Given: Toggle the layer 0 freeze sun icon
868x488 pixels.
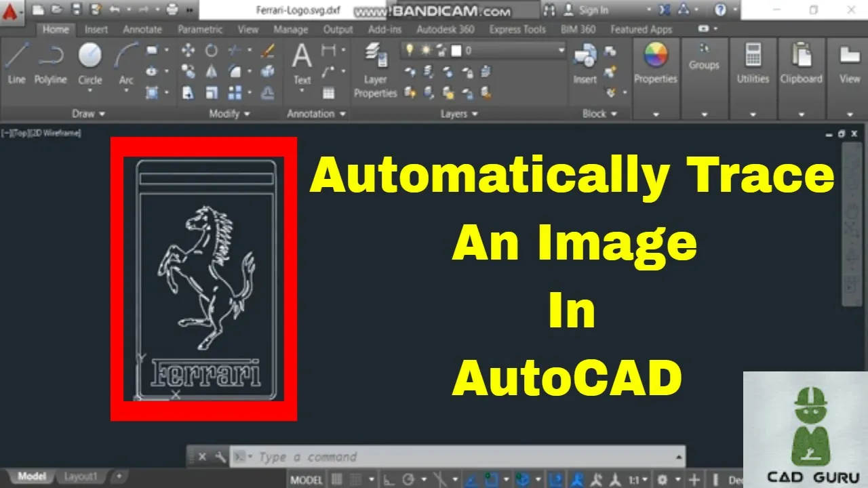Looking at the screenshot, I should tap(425, 50).
